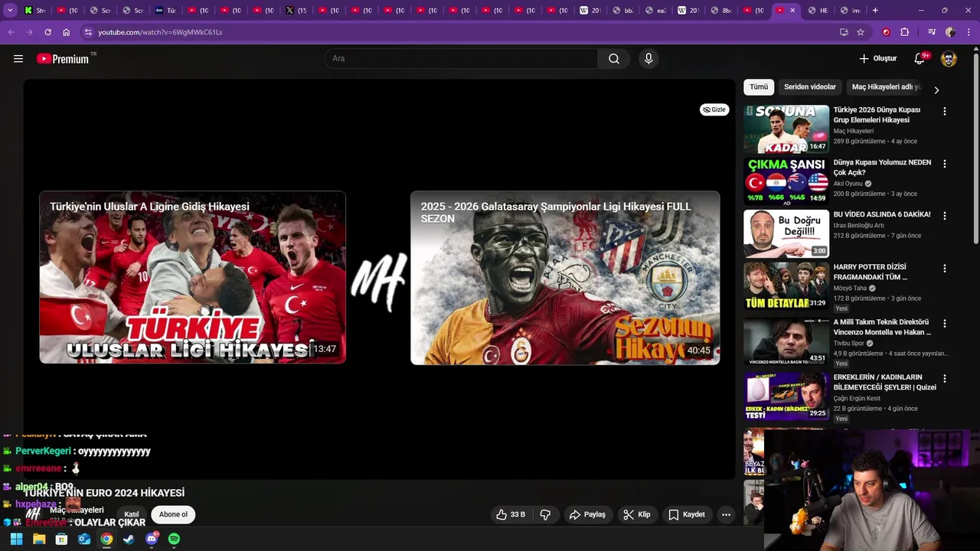
Task: Reload the page
Action: (x=47, y=32)
